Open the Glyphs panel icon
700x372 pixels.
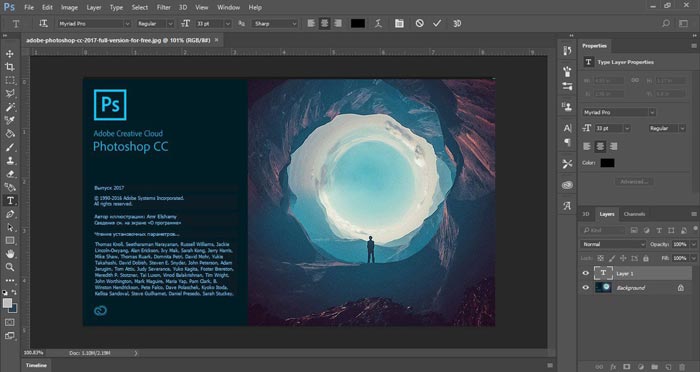(x=567, y=206)
